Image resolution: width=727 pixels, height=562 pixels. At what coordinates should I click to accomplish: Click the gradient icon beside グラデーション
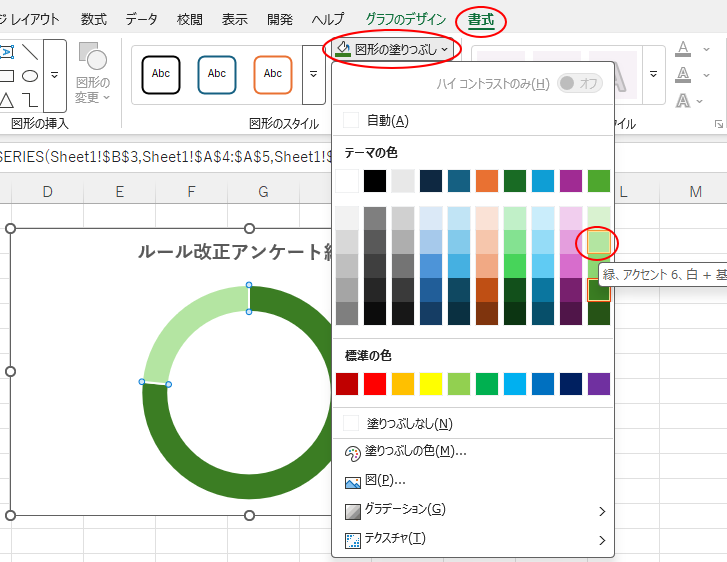point(352,511)
